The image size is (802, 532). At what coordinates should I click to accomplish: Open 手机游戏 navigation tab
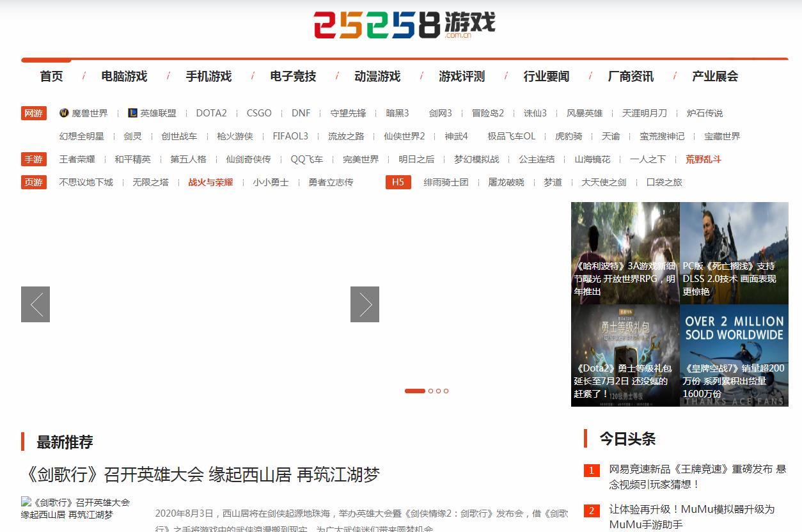(208, 76)
